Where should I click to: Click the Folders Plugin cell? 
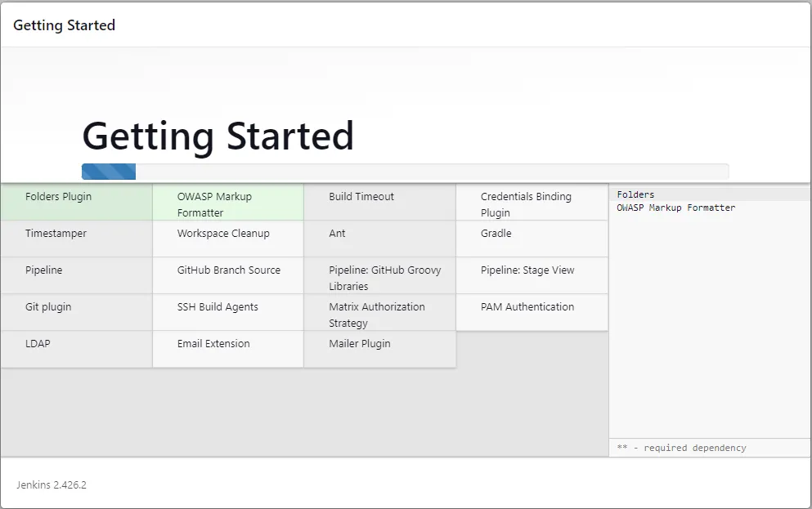pyautogui.click(x=76, y=203)
